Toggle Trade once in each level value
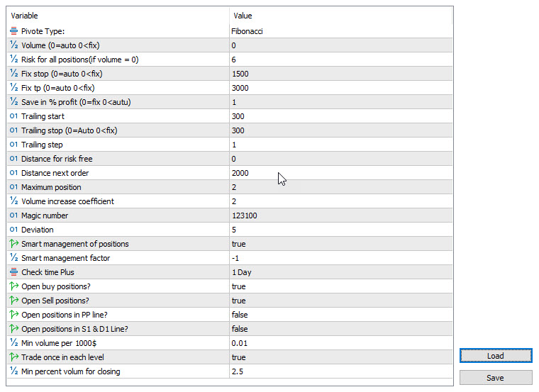 pos(238,357)
